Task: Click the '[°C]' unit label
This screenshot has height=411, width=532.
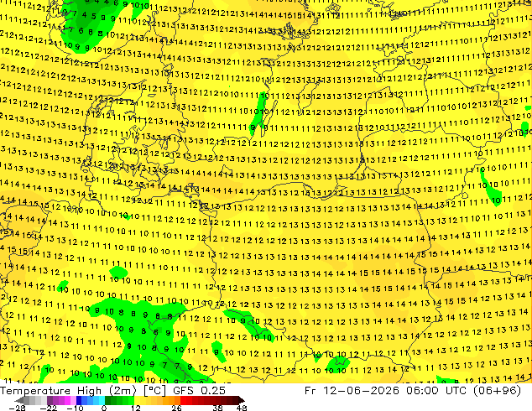Action: point(154,391)
